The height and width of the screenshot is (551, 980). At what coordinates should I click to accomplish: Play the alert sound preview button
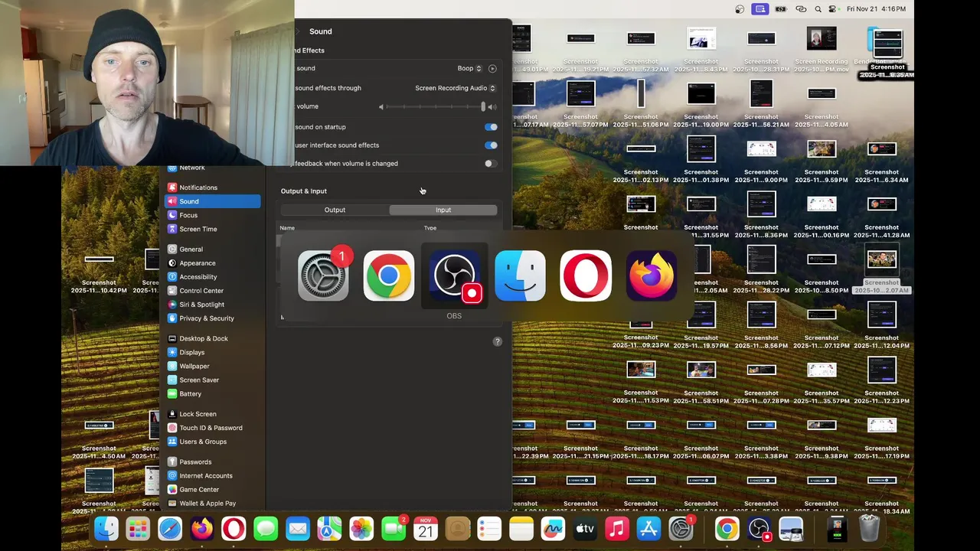coord(492,69)
